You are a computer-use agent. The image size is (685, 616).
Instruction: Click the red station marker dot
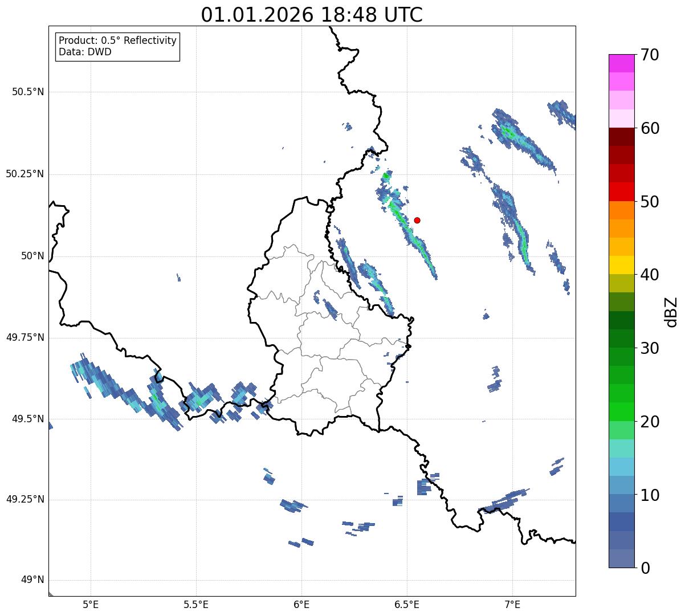pos(417,220)
